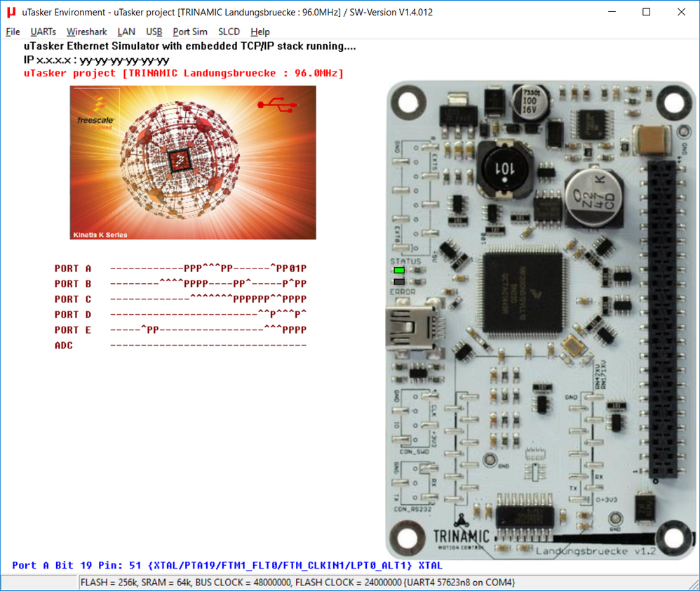Maximize the uTasker window
The height and width of the screenshot is (591, 700).
646,12
